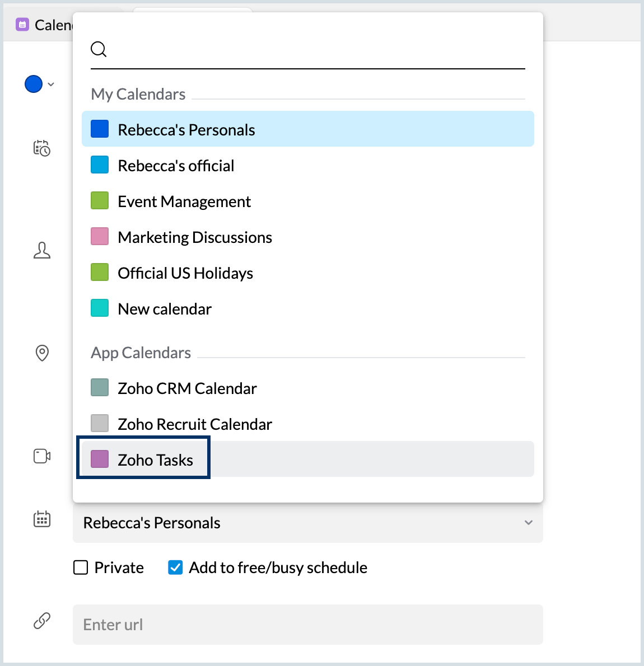Image resolution: width=644 pixels, height=666 pixels.
Task: Click the attendees person icon
Action: (42, 250)
